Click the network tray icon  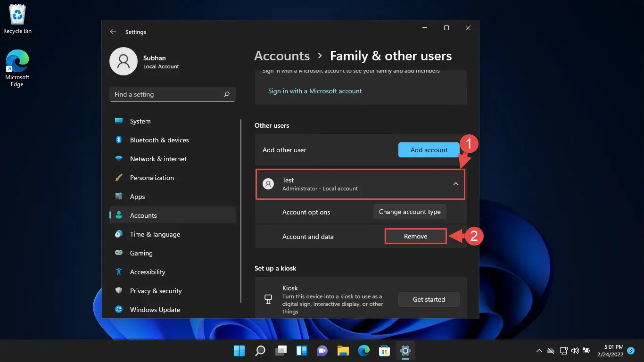pyautogui.click(x=563, y=351)
